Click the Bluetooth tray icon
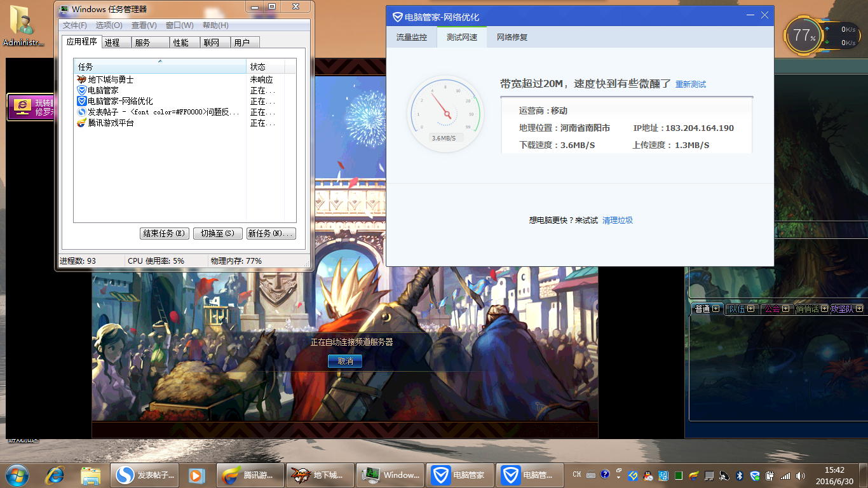The height and width of the screenshot is (488, 868). click(740, 475)
